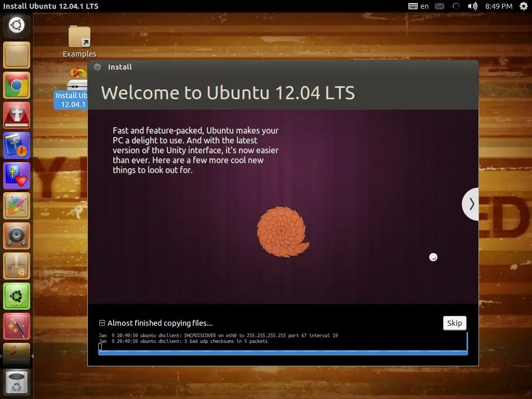Open the Ubuntu Dash home launcher
532x399 pixels.
(x=16, y=25)
